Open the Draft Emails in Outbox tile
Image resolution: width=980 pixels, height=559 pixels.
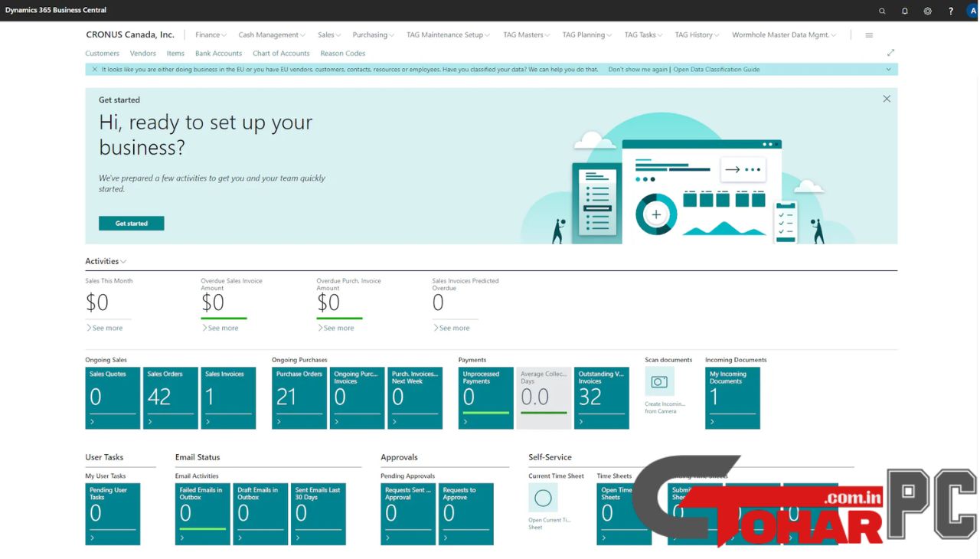click(261, 514)
